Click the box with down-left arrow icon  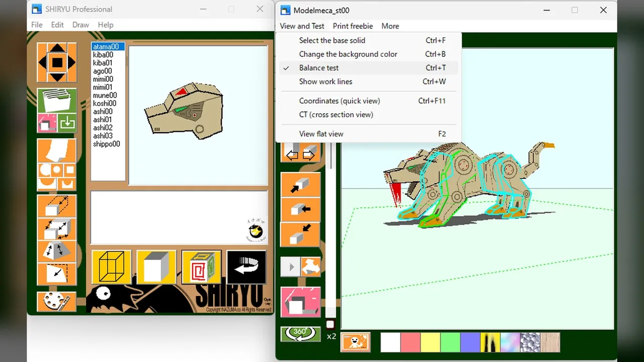click(x=300, y=234)
